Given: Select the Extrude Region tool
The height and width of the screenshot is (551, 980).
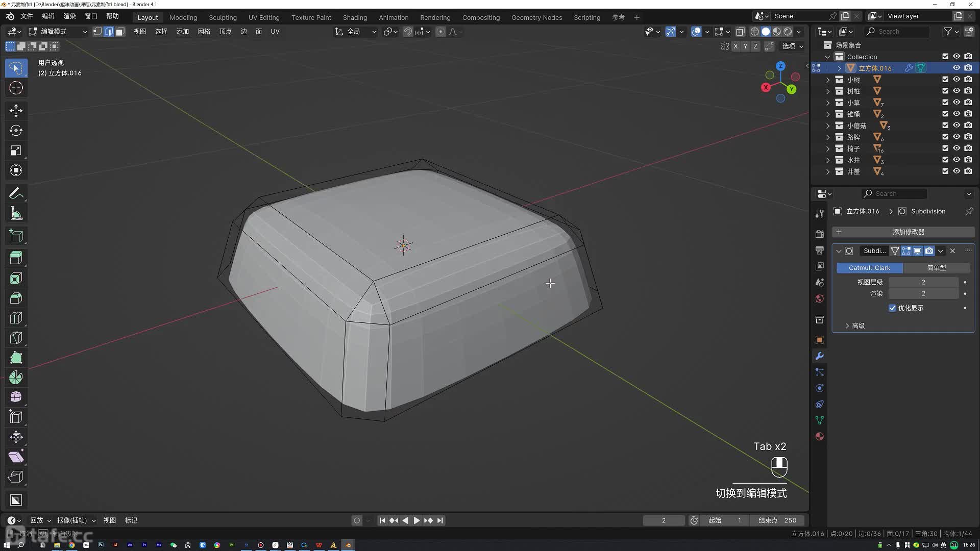Looking at the screenshot, I should coord(16,258).
